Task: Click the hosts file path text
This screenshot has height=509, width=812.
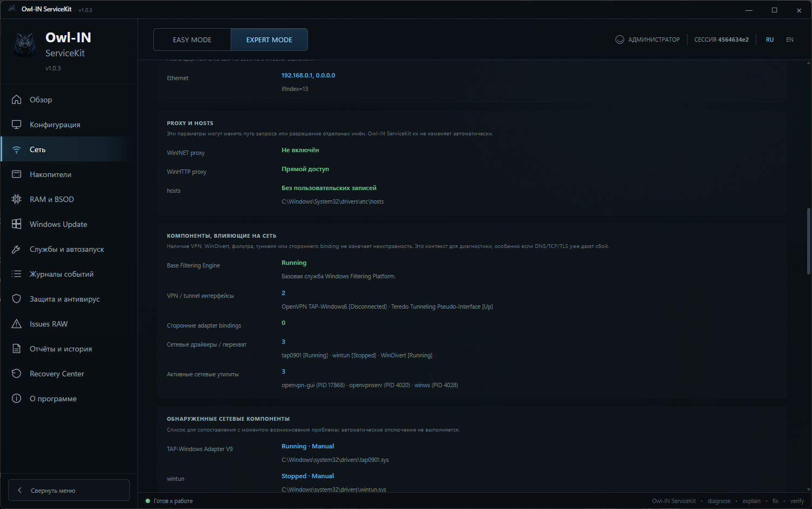Action: (x=332, y=201)
